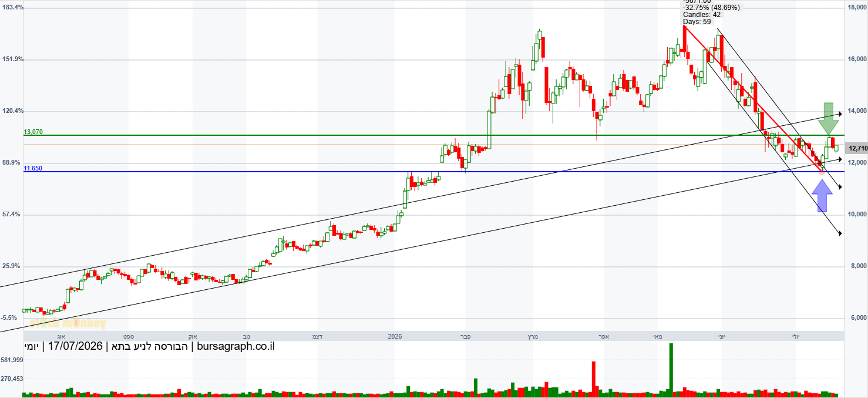Click the green 13,070 resistance level label
The image size is (868, 398).
tap(33, 132)
